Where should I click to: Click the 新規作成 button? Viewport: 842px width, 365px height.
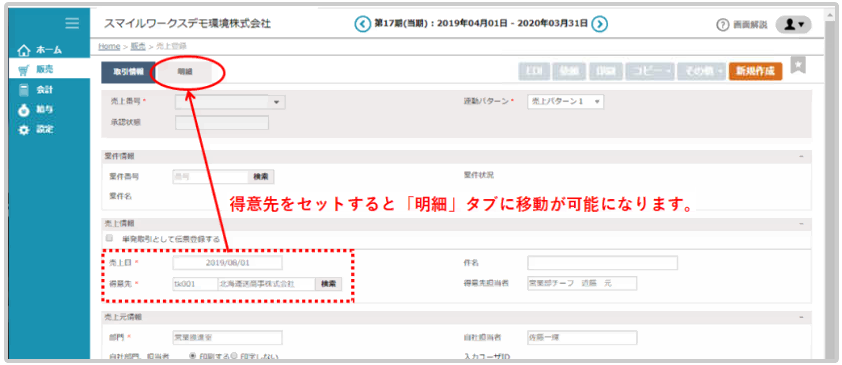tap(755, 71)
